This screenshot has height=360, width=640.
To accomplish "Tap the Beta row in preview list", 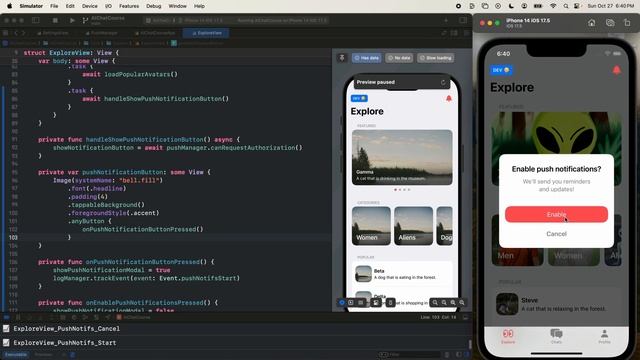I will pos(402,274).
